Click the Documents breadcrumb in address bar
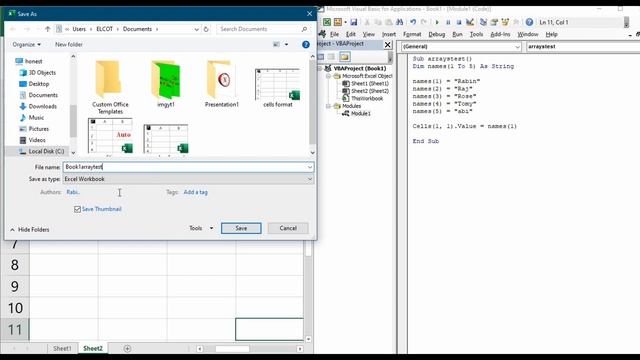Screen dimensions: 640x360 pos(137,29)
